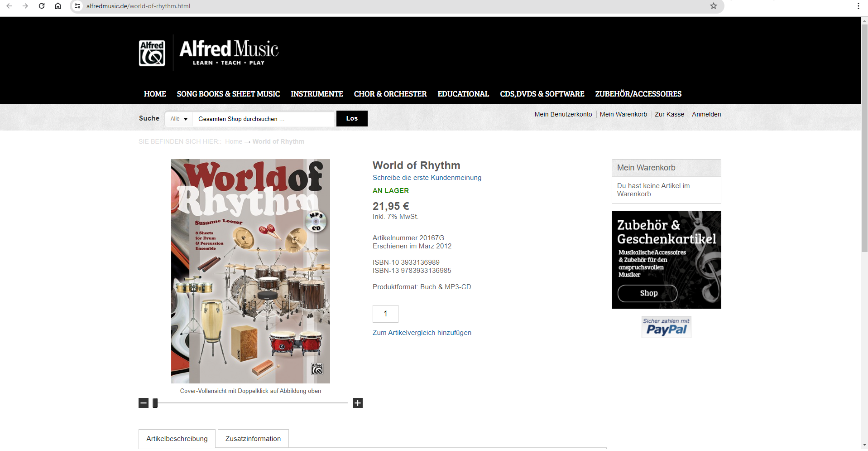The width and height of the screenshot is (868, 451).
Task: Open Mein Benutzerkonto link
Action: pyautogui.click(x=563, y=114)
